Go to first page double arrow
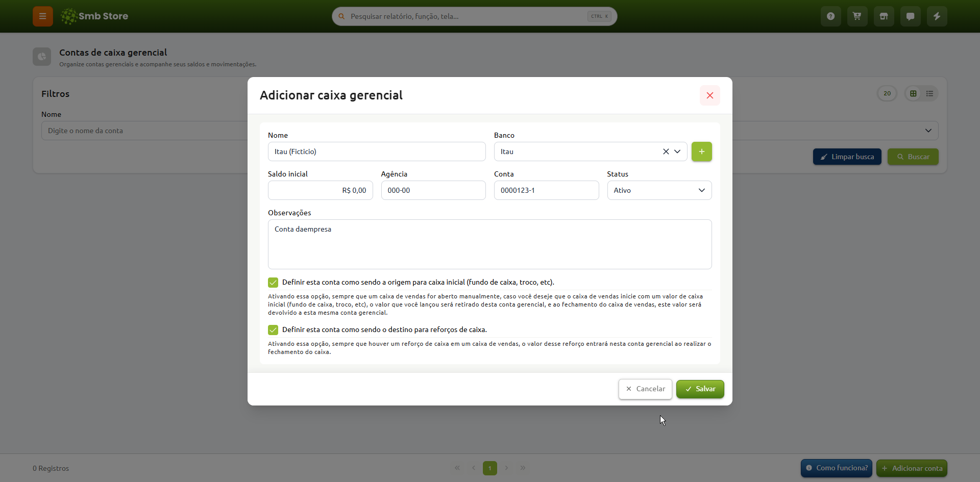Screen dimensions: 980x482 click(457, 468)
